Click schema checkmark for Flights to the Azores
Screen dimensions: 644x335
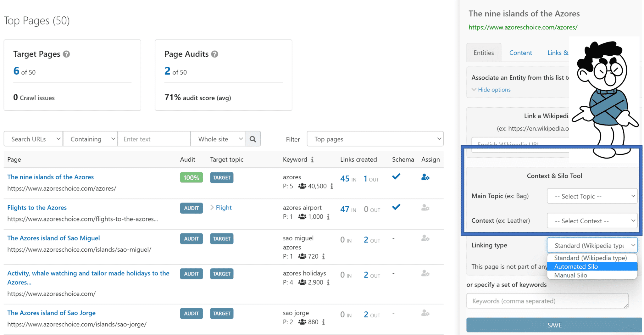(396, 207)
